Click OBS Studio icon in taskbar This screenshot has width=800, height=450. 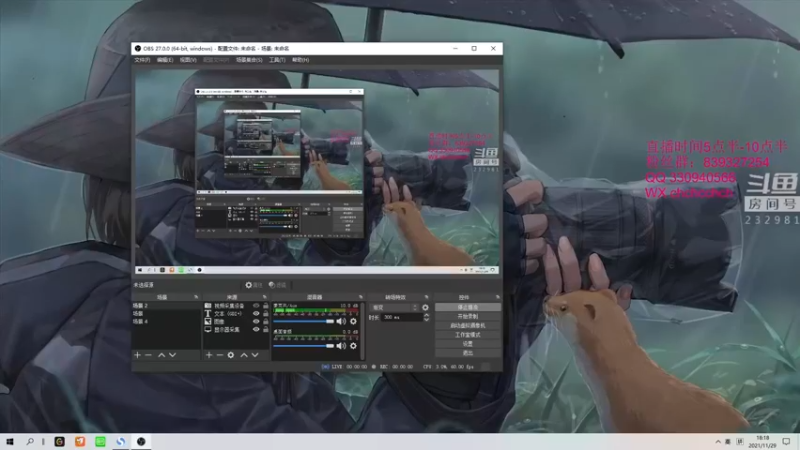[x=141, y=442]
